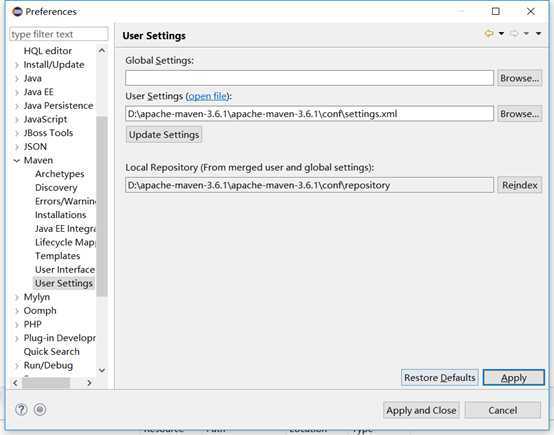
Task: Open the Templates page under Maven
Action: coord(57,256)
